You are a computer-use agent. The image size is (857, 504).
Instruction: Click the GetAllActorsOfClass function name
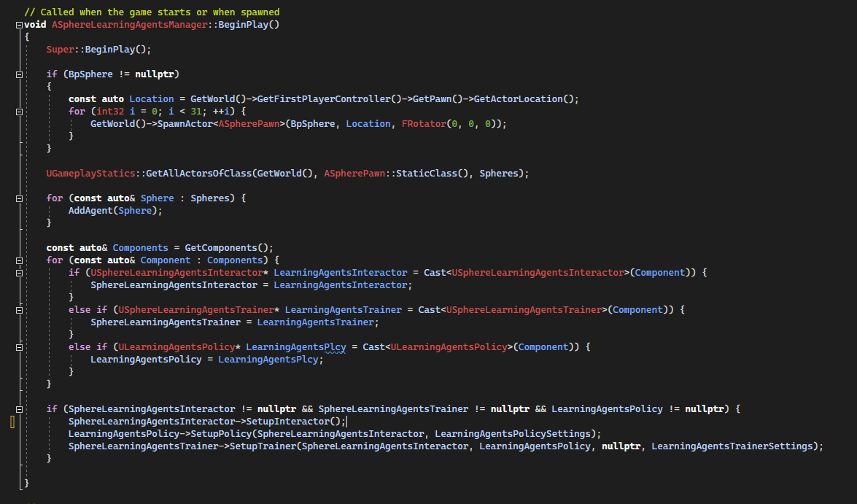(x=199, y=174)
